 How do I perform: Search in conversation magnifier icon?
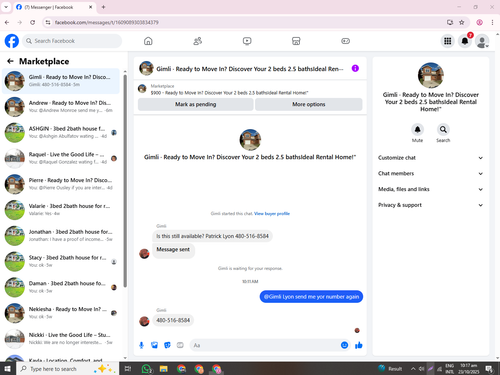point(443,129)
